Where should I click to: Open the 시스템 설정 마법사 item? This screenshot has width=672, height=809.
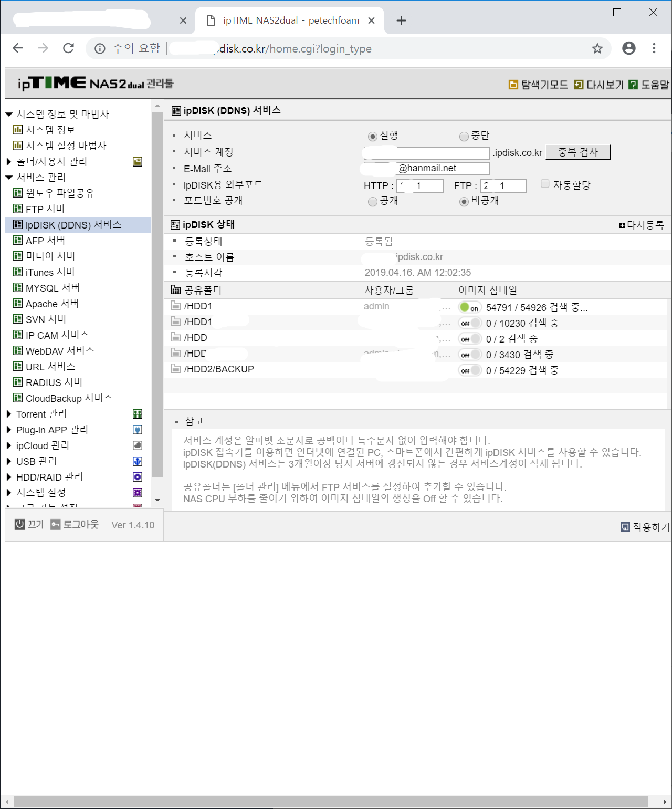(x=66, y=146)
